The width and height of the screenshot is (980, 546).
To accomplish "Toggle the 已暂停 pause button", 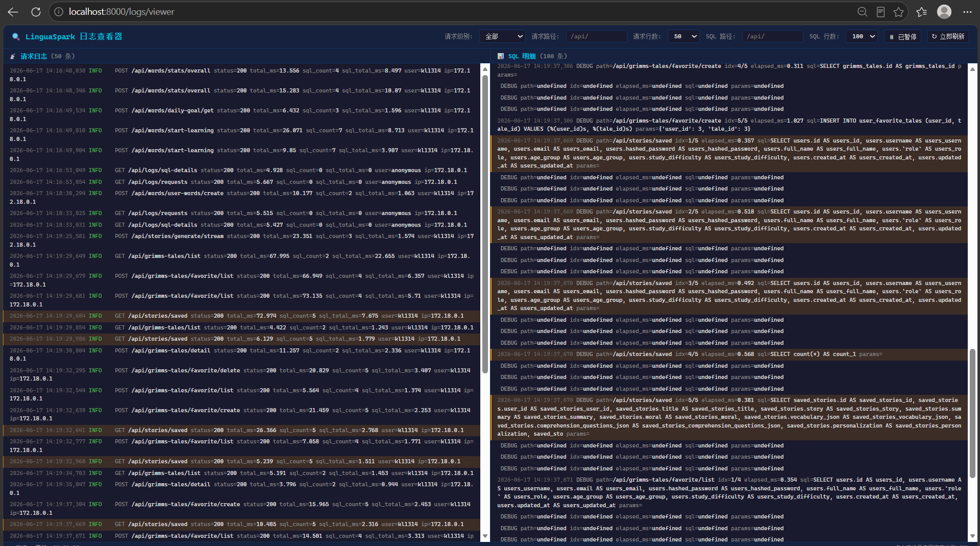I will (903, 37).
